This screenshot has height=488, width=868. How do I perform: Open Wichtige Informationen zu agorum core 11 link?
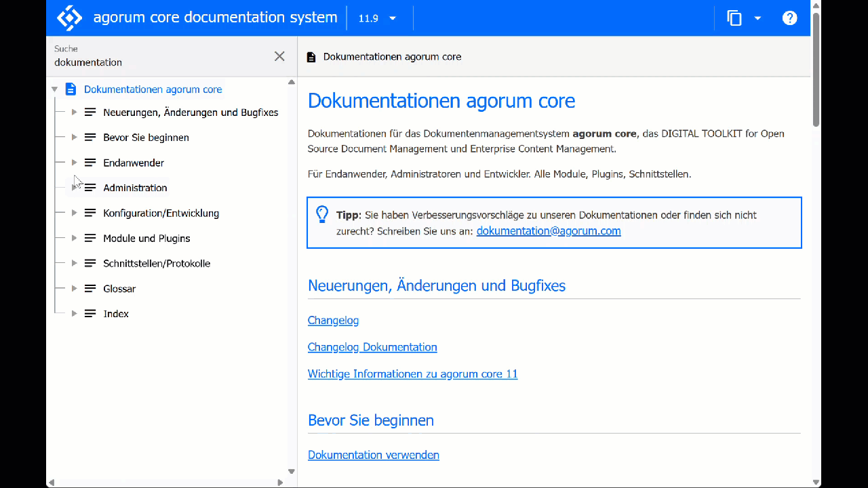412,374
